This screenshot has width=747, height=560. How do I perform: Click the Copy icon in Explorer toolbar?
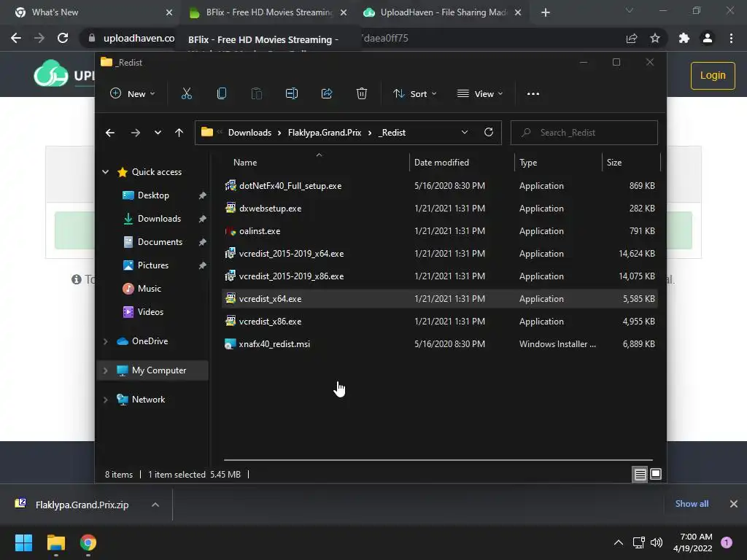(222, 94)
